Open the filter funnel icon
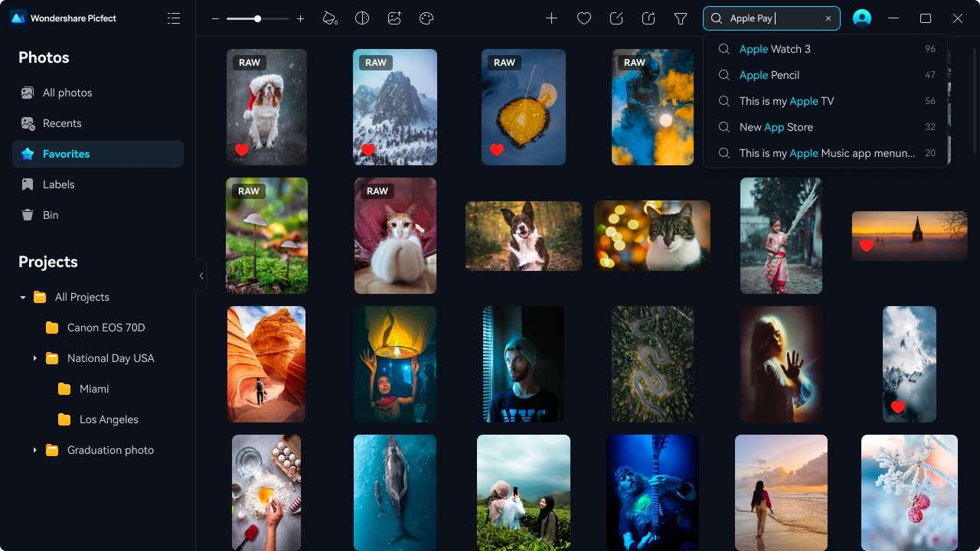 tap(681, 18)
